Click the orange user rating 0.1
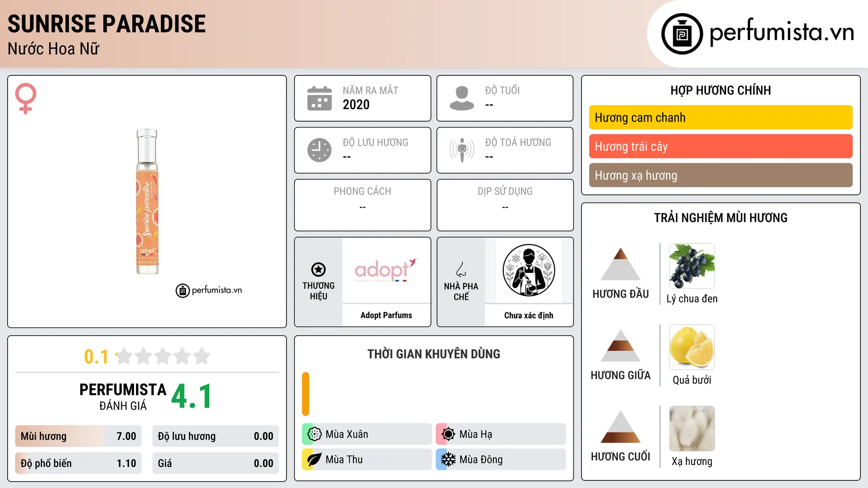This screenshot has width=868, height=488. [x=96, y=357]
